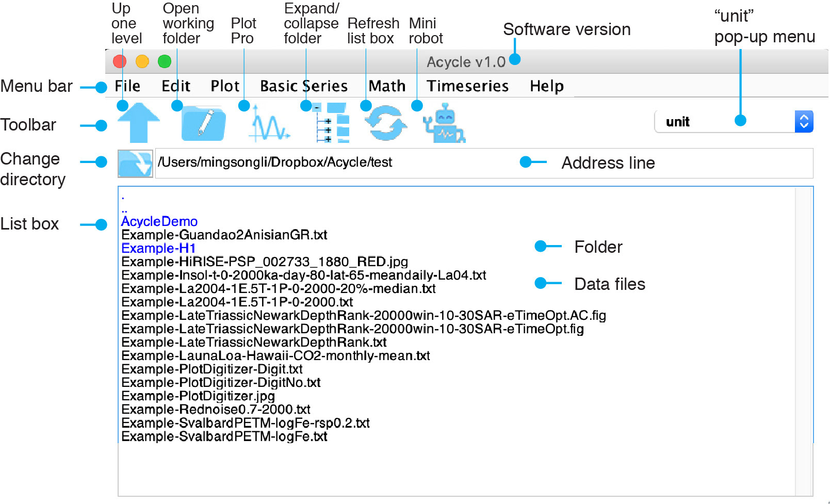Open working folder via folder-pencil icon
830x504 pixels.
point(203,123)
